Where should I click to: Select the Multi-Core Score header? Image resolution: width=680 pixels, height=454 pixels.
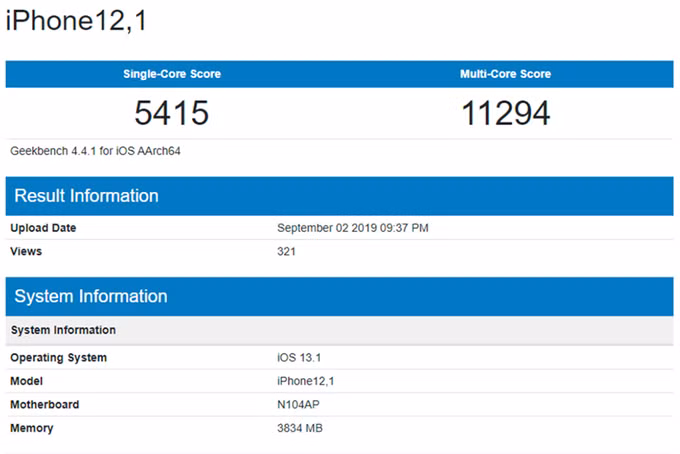pos(505,74)
